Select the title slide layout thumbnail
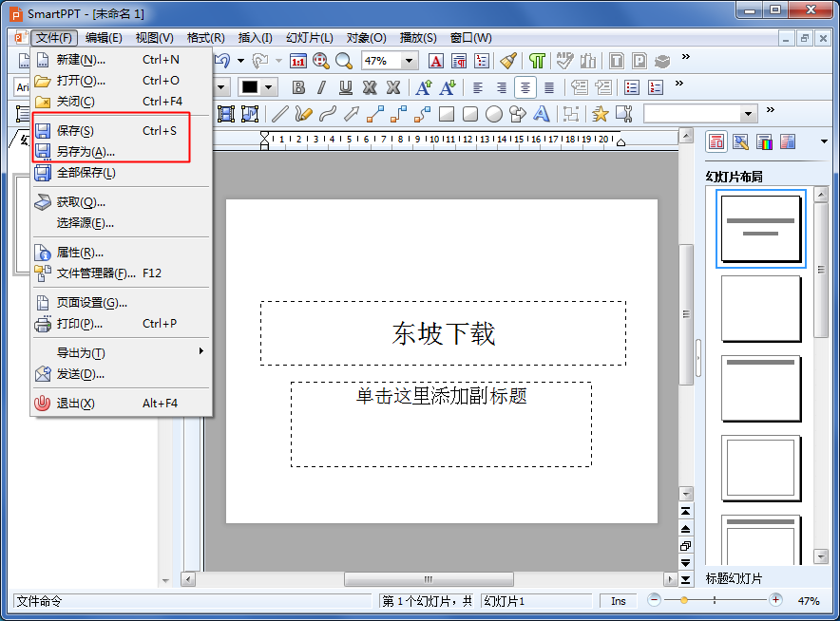Viewport: 840px width, 621px height. (761, 229)
